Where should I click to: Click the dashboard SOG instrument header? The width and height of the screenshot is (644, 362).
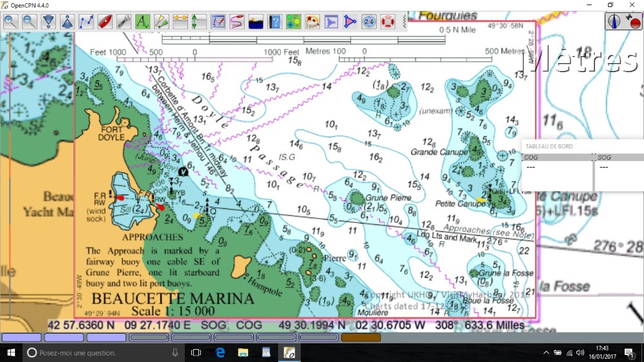[620, 157]
